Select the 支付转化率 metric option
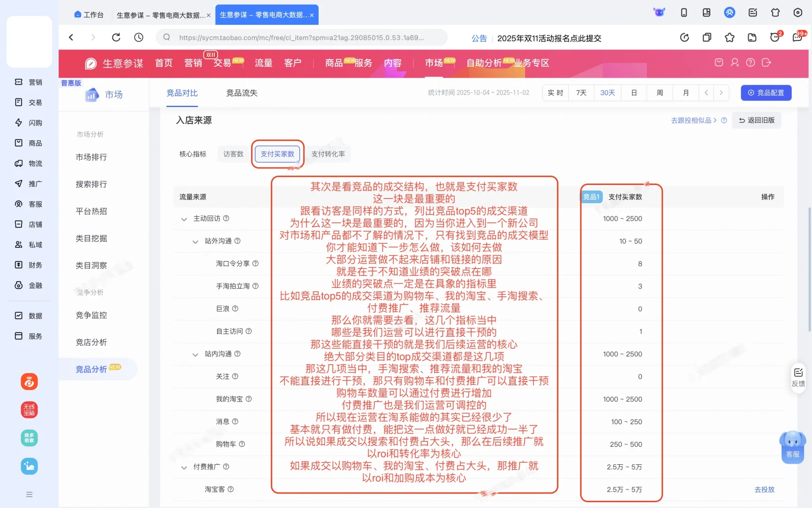Screen dimensions: 812x508 (328, 154)
